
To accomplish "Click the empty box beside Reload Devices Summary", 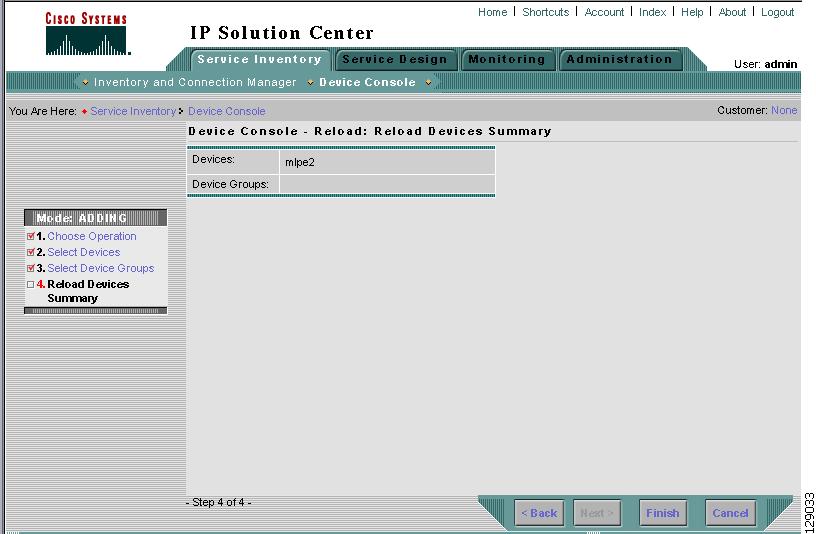I will [30, 285].
